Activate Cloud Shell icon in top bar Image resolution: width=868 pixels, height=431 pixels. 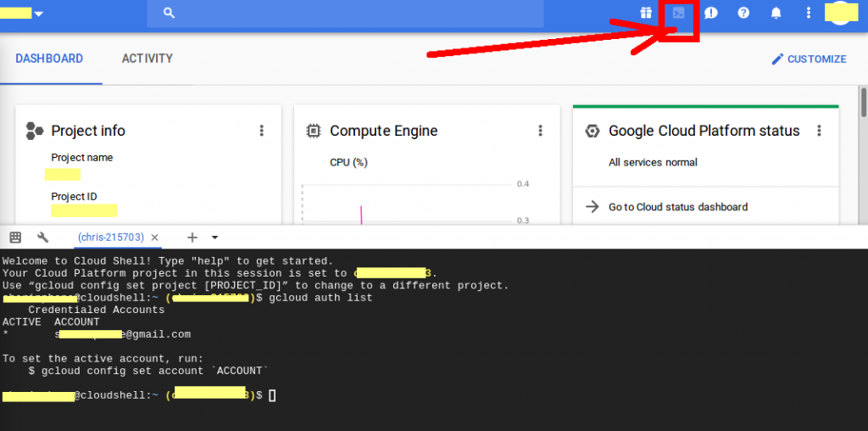click(679, 13)
